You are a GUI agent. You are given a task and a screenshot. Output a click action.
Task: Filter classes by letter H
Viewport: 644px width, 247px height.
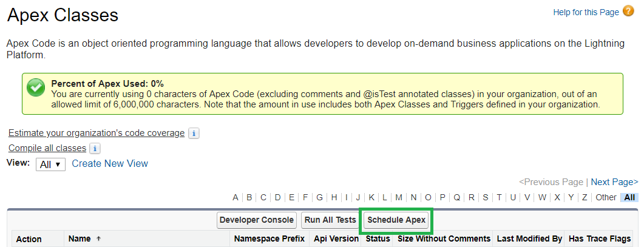pyautogui.click(x=334, y=198)
